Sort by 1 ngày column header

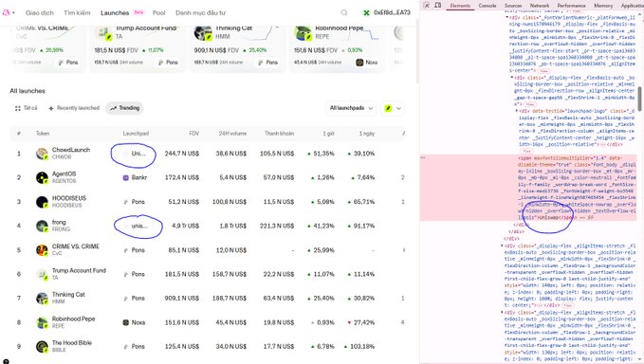pos(367,134)
